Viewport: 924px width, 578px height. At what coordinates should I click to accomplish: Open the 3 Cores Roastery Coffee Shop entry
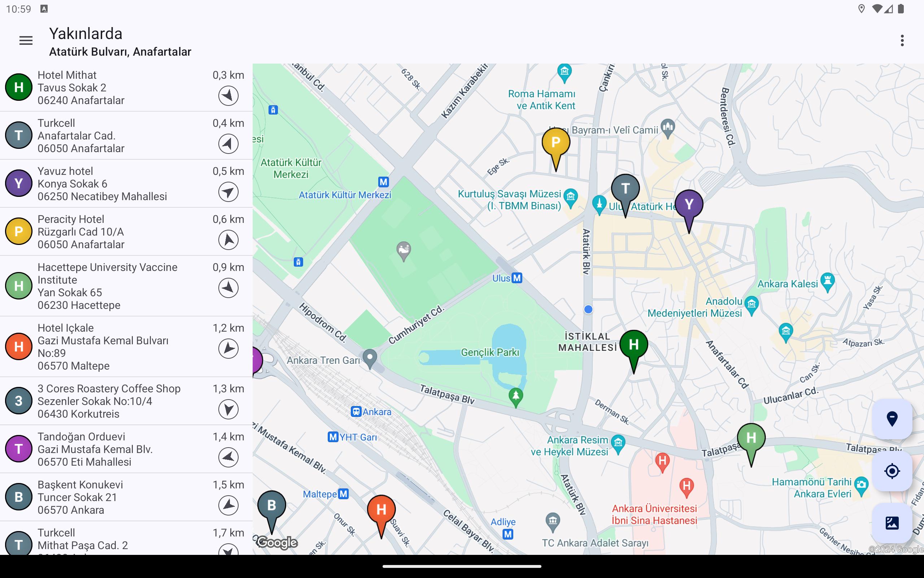[x=126, y=401]
